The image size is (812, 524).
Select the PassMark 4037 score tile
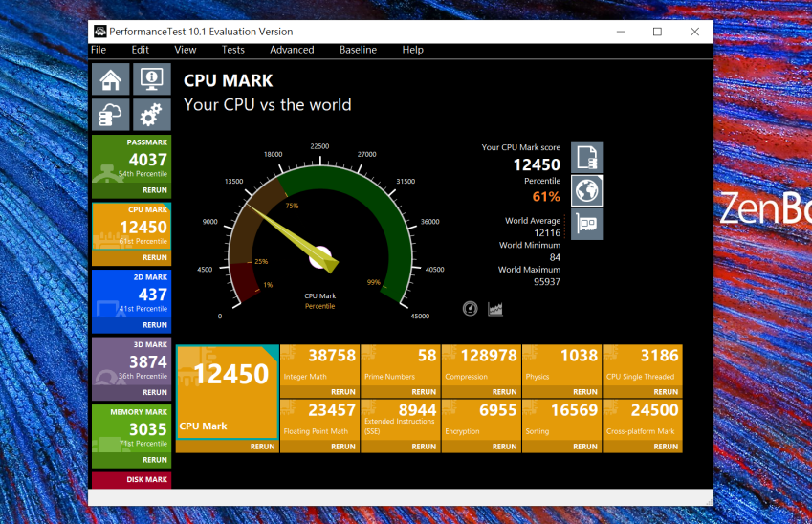(132, 159)
